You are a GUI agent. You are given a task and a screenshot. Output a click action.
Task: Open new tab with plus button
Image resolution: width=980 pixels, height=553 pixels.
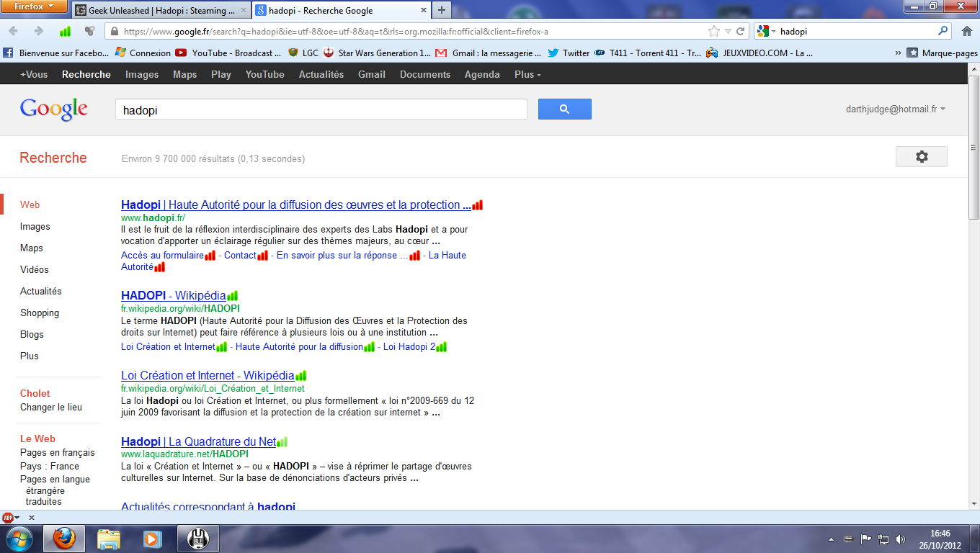pyautogui.click(x=441, y=10)
